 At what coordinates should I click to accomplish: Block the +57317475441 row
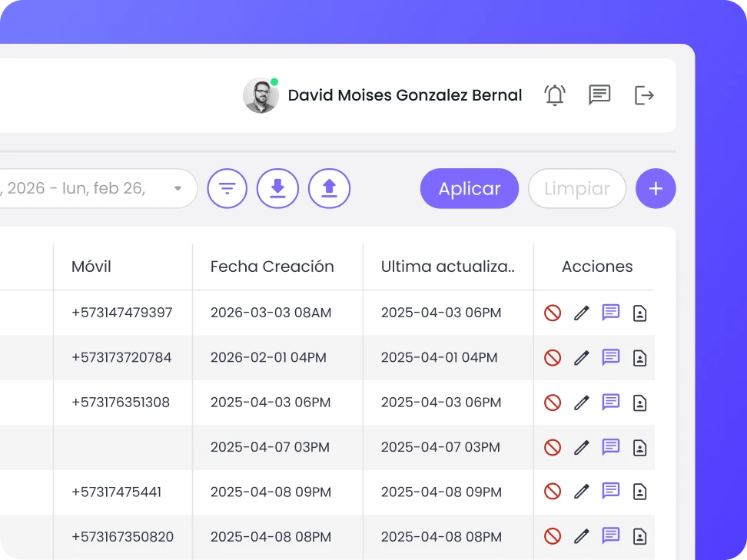click(553, 492)
